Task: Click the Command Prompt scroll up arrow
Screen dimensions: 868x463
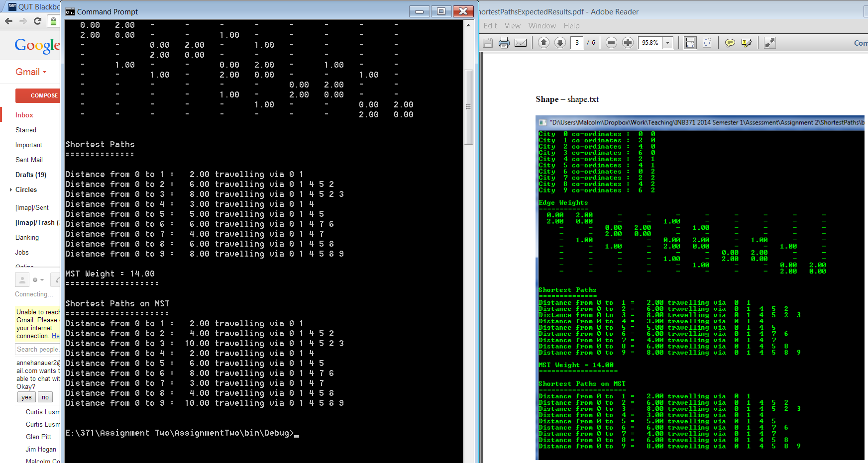Action: pyautogui.click(x=468, y=25)
